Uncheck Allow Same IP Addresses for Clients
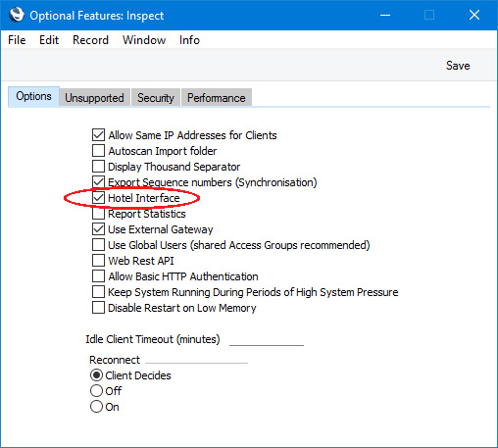498x448 pixels. [x=98, y=135]
